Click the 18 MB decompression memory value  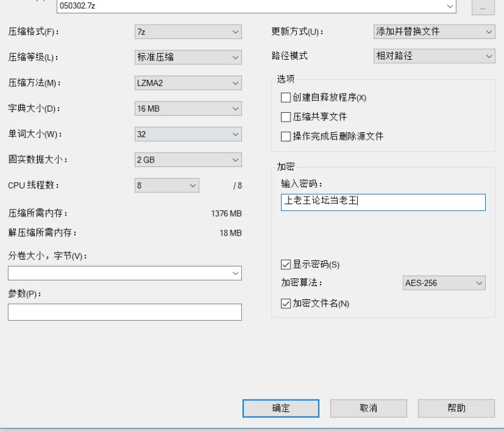pyautogui.click(x=231, y=233)
